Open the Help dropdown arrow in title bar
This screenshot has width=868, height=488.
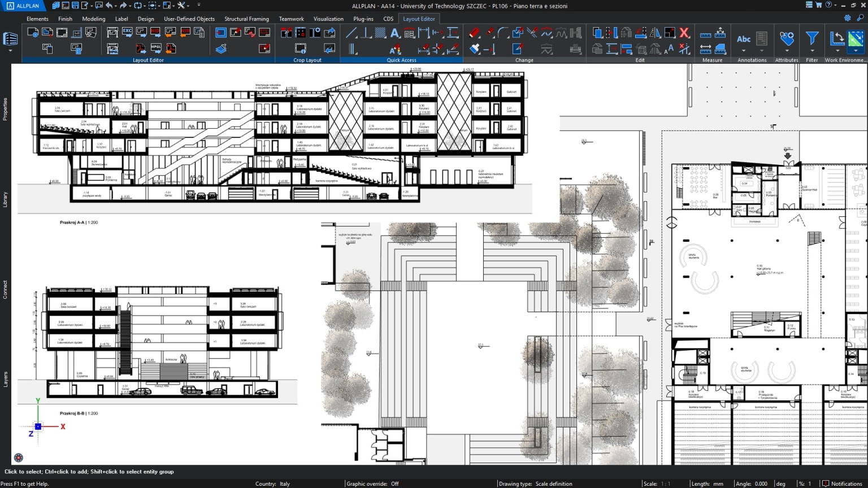(x=835, y=5)
